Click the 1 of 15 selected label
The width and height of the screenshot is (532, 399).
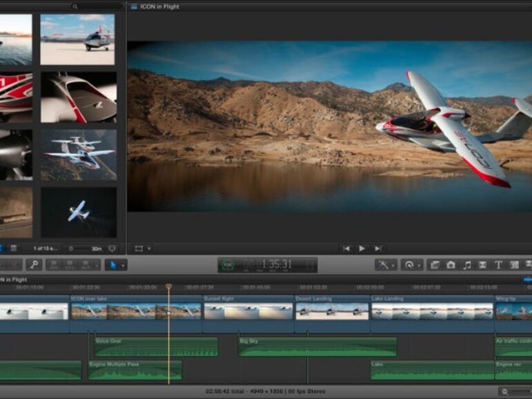46,249
